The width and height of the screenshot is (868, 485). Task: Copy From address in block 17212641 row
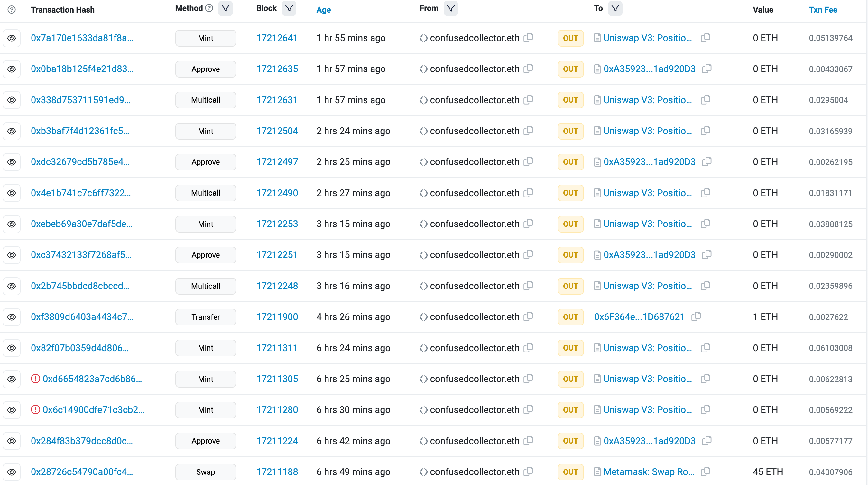pyautogui.click(x=528, y=38)
